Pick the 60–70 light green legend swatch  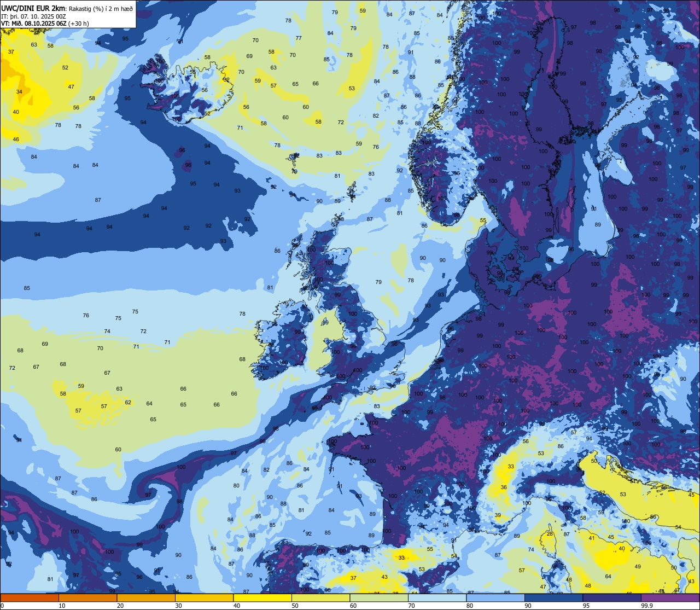[378, 598]
